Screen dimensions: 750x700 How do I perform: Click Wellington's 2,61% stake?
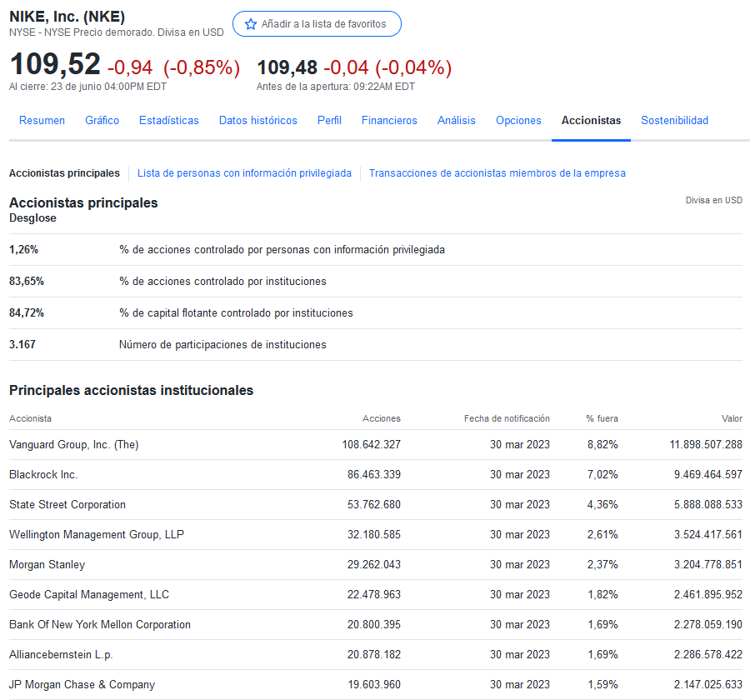pyautogui.click(x=602, y=535)
